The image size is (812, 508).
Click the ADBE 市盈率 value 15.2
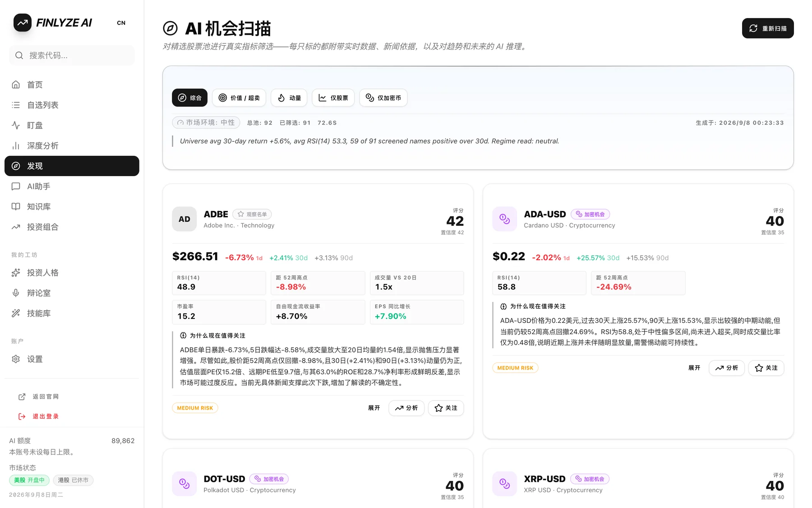[186, 316]
